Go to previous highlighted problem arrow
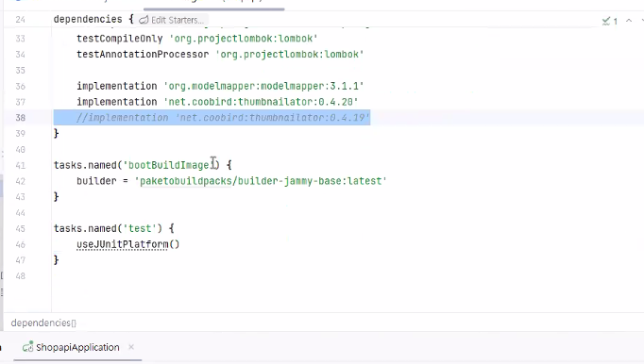 (629, 21)
